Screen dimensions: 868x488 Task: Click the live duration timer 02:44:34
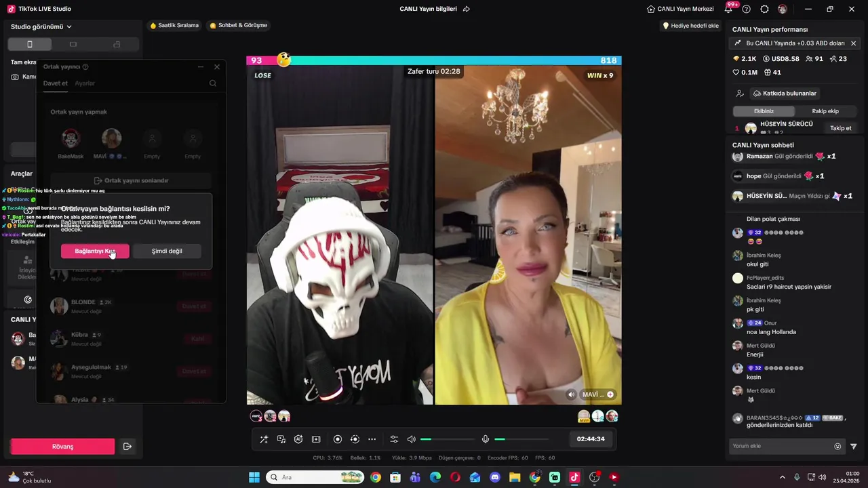tap(591, 439)
